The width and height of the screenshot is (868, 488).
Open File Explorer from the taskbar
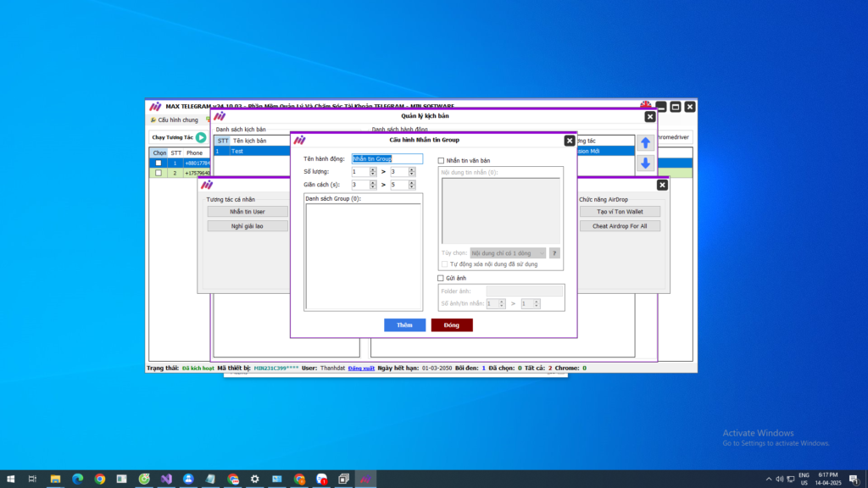pos(56,479)
